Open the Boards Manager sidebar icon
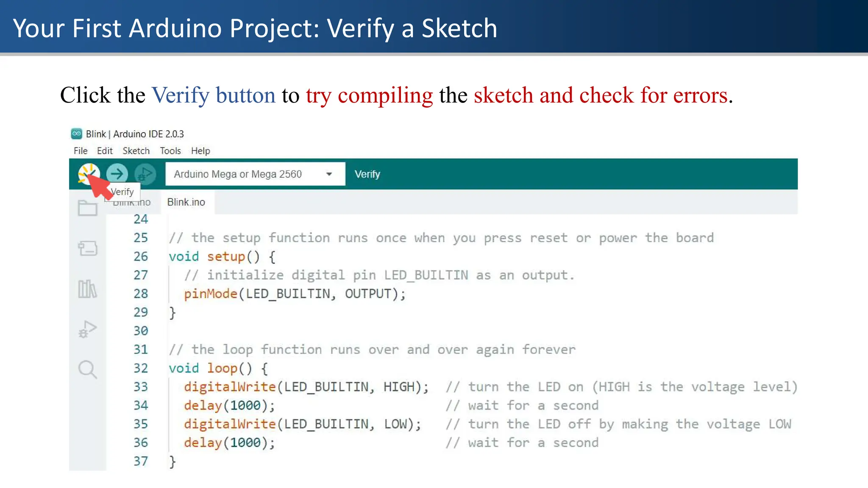 (x=88, y=248)
